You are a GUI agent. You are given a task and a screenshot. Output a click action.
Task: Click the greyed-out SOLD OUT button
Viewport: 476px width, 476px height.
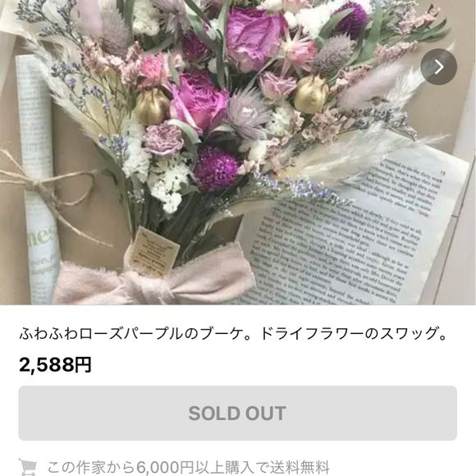tap(238, 413)
